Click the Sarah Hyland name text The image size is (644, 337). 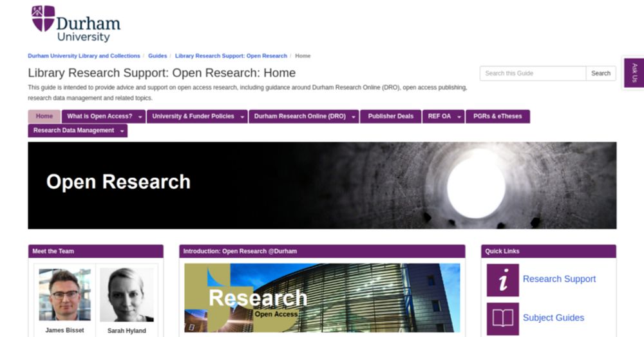point(126,331)
